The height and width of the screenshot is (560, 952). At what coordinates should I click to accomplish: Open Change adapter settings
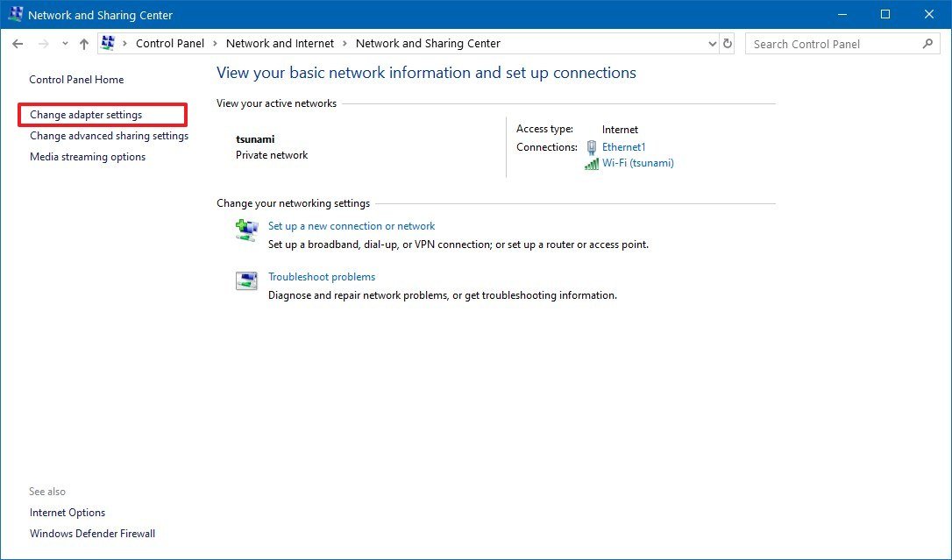coord(85,114)
